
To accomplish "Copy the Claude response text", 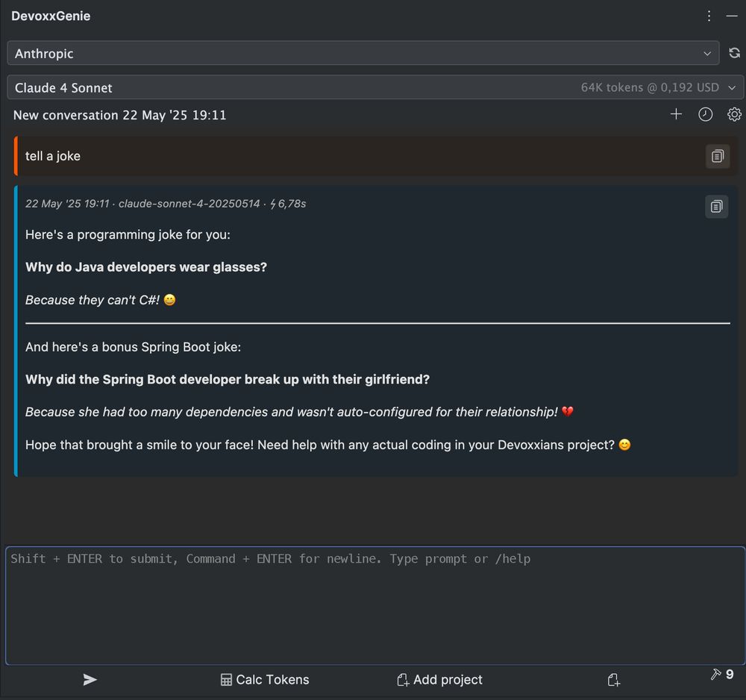I will (716, 207).
